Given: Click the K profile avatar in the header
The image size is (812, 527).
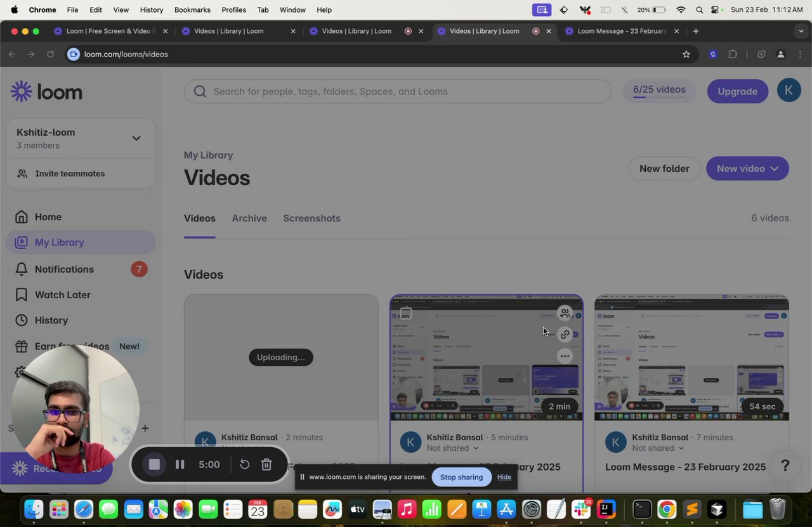Looking at the screenshot, I should pos(789,91).
